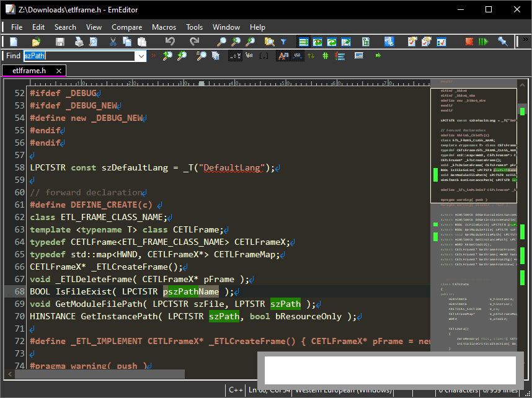Click the highlighted minimap viewport thumbnail

point(474,146)
